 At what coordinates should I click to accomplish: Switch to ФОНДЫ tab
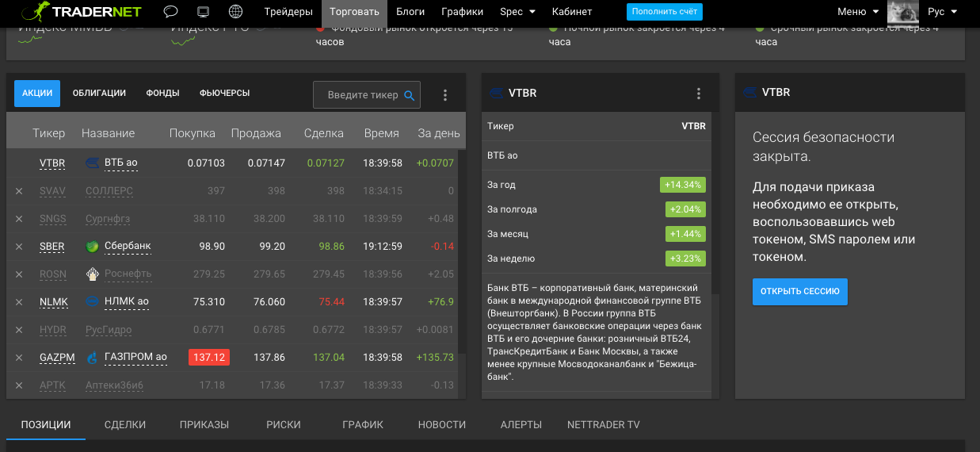pos(162,93)
